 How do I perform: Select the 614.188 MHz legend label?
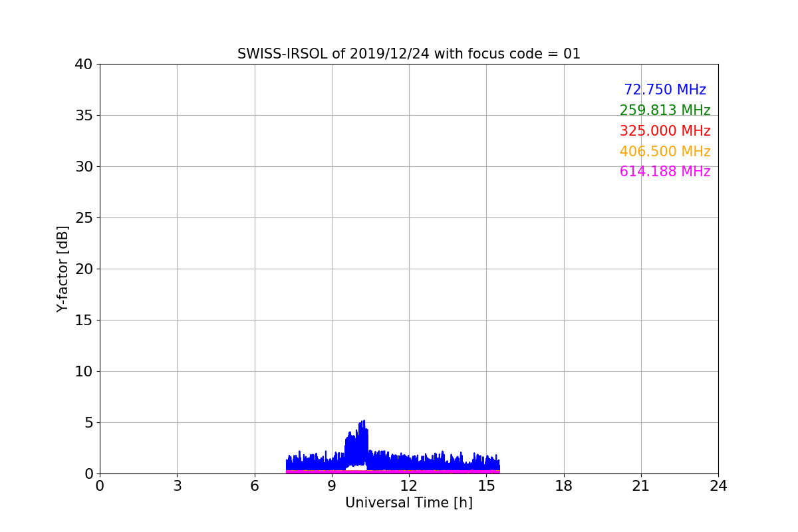(665, 172)
